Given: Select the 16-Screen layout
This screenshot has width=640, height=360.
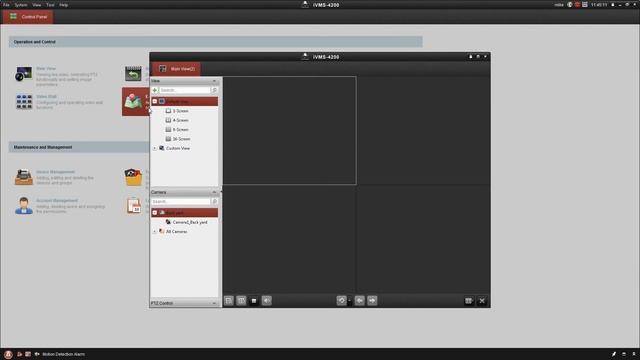Looking at the screenshot, I should [181, 139].
